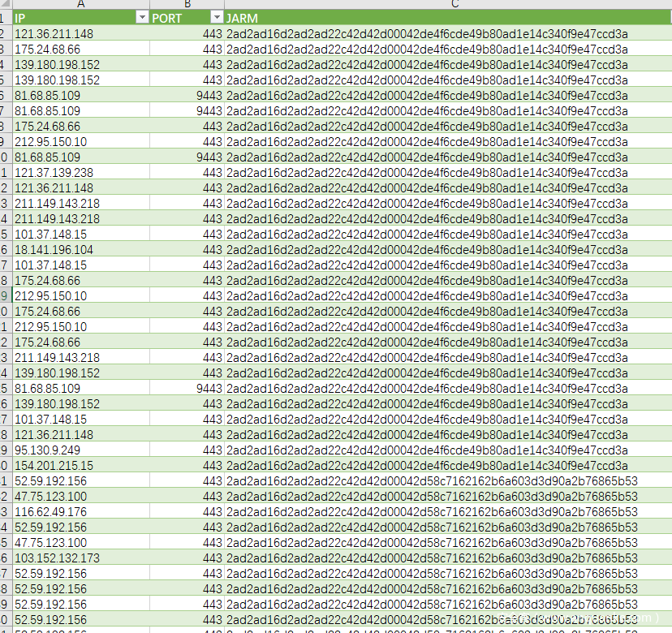Select the IP header cell
Image resolution: width=672 pixels, height=633 pixels.
pyautogui.click(x=81, y=18)
